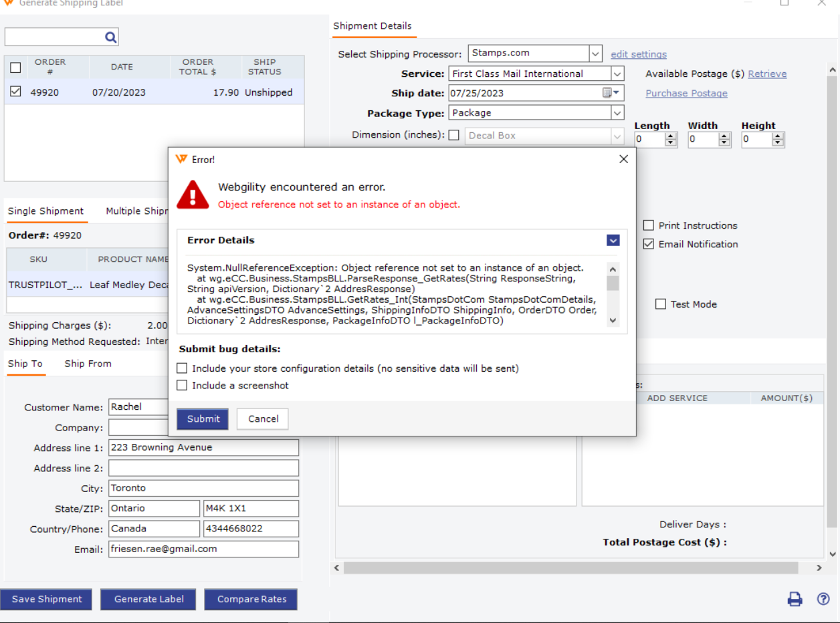Click the ADD SERVICE column header
Screen dimensions: 840x623
677,398
